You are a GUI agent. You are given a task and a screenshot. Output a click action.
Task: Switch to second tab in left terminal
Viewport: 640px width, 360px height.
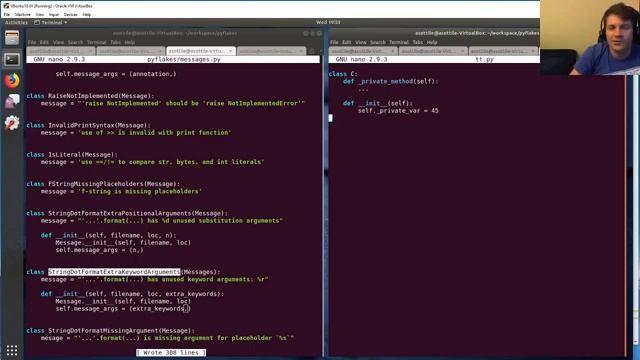coord(131,51)
